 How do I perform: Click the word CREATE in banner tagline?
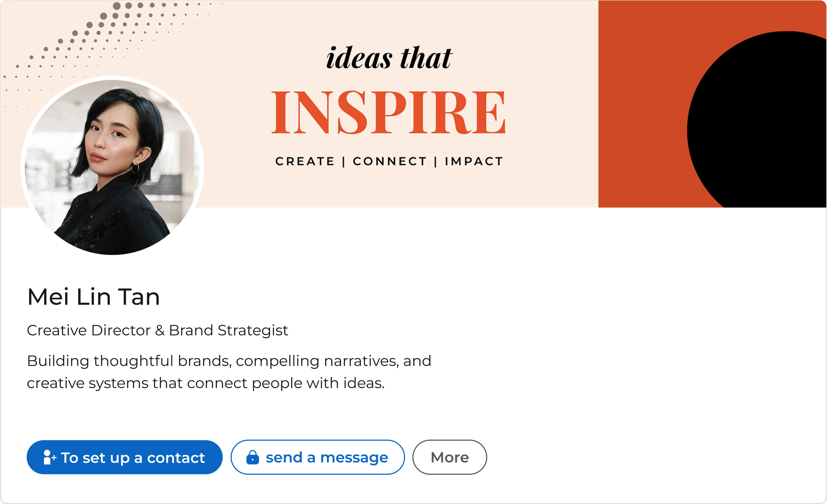coord(305,161)
